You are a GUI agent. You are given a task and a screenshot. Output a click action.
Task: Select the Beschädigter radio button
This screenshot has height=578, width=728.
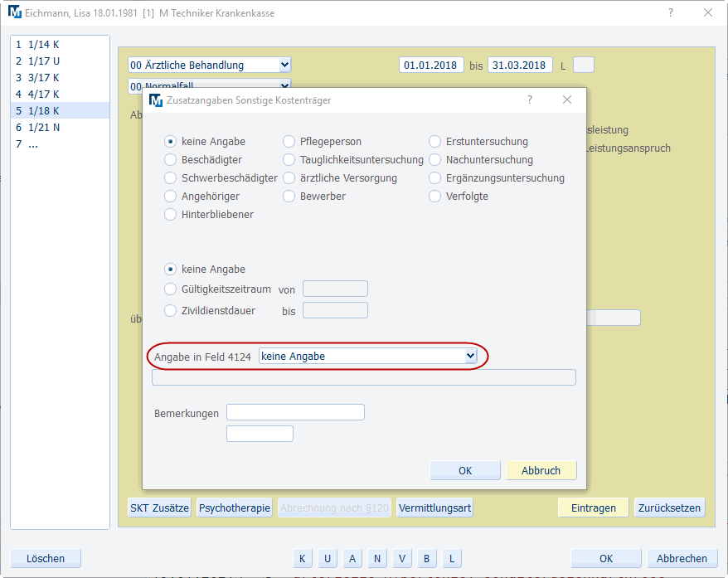click(171, 160)
